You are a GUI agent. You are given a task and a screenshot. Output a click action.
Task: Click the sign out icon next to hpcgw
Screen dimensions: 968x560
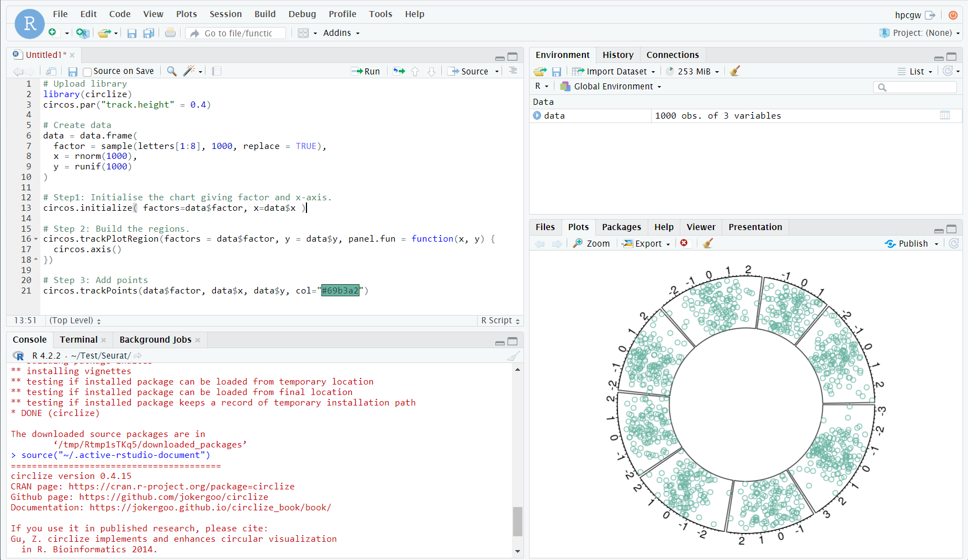click(x=930, y=15)
